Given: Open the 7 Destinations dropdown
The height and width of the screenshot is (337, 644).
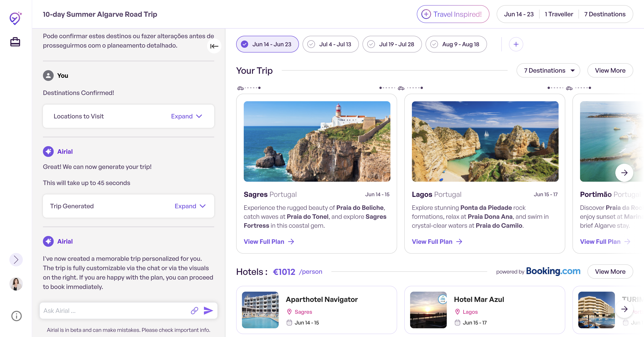Looking at the screenshot, I should point(548,70).
